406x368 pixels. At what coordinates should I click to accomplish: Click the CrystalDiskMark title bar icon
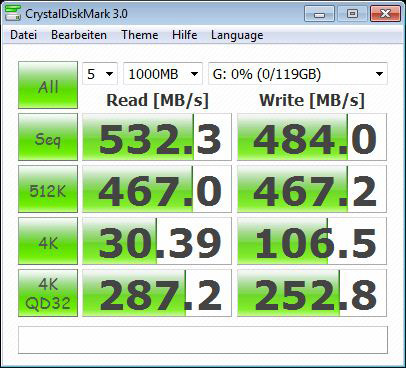pyautogui.click(x=13, y=12)
